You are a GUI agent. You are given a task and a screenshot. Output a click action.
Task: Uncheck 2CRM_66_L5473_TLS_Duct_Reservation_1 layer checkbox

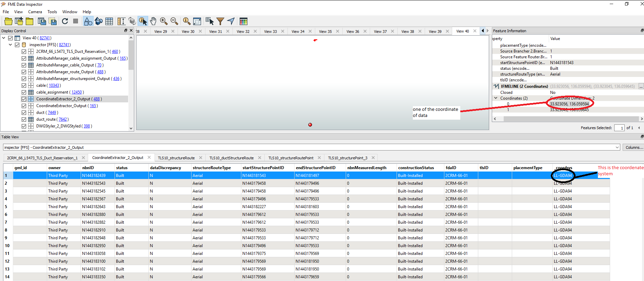click(24, 52)
